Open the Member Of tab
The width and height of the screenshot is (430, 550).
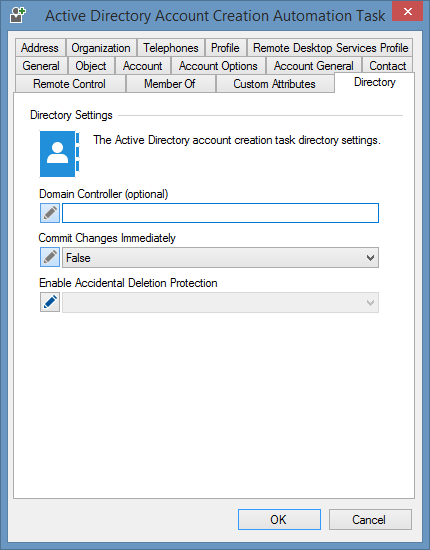170,84
